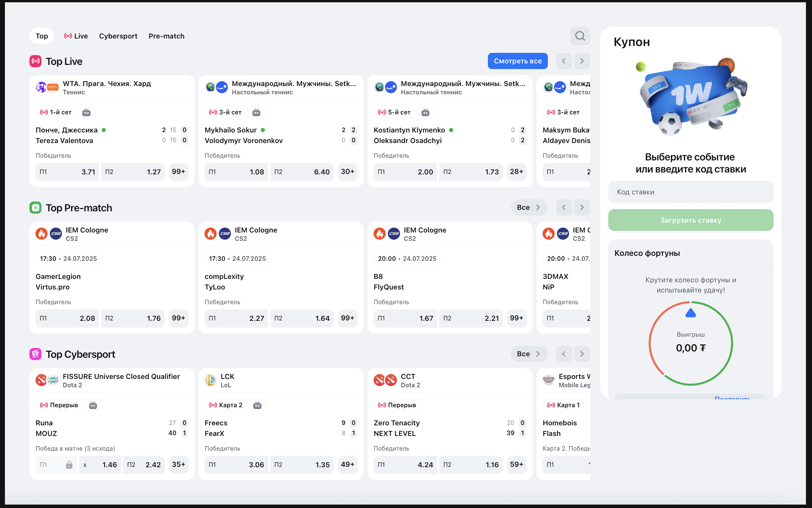812x508 pixels.
Task: Open 35+ markets for Runa vs MOUZ
Action: coord(178,465)
